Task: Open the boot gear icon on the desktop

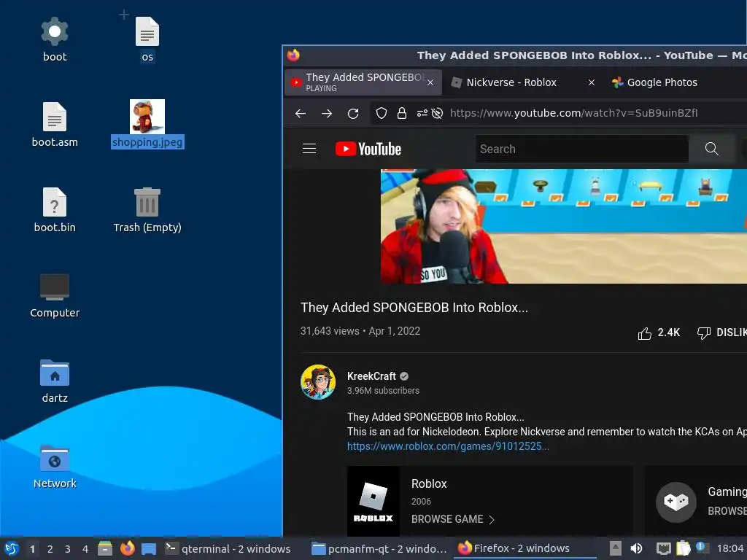Action: click(x=55, y=31)
